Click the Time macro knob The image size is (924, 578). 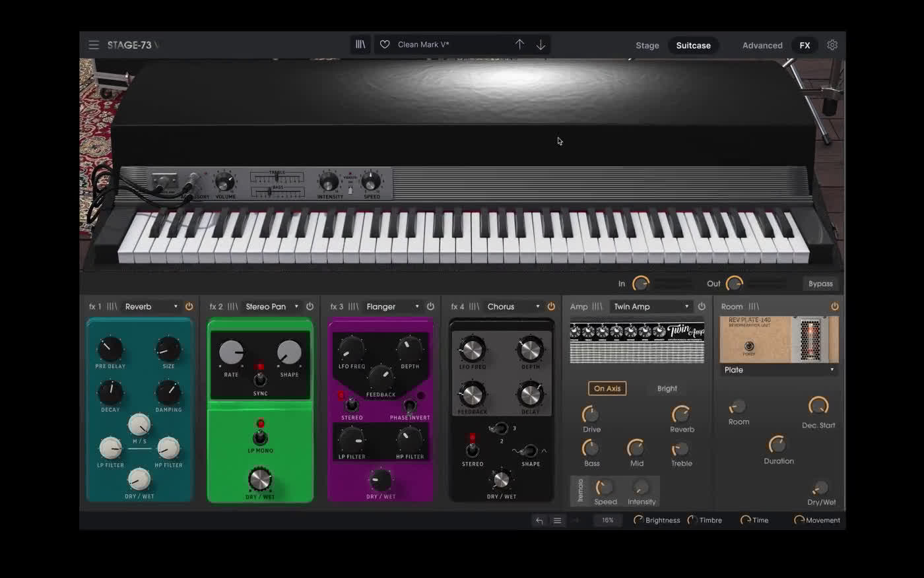click(x=745, y=521)
